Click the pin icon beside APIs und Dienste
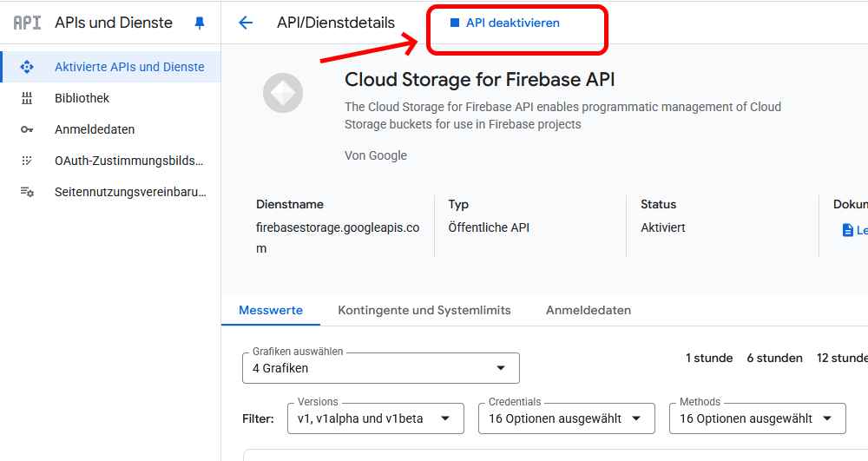Screen dimensions: 868x461 pyautogui.click(x=200, y=23)
